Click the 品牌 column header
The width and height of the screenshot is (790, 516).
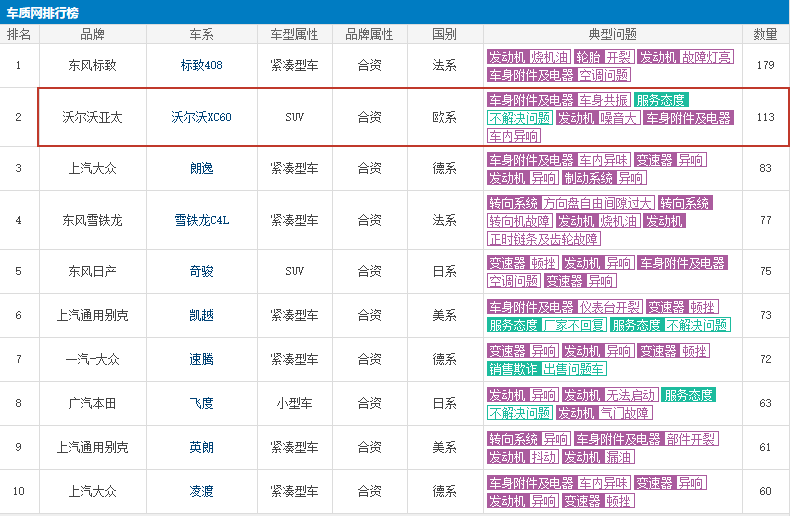click(93, 34)
